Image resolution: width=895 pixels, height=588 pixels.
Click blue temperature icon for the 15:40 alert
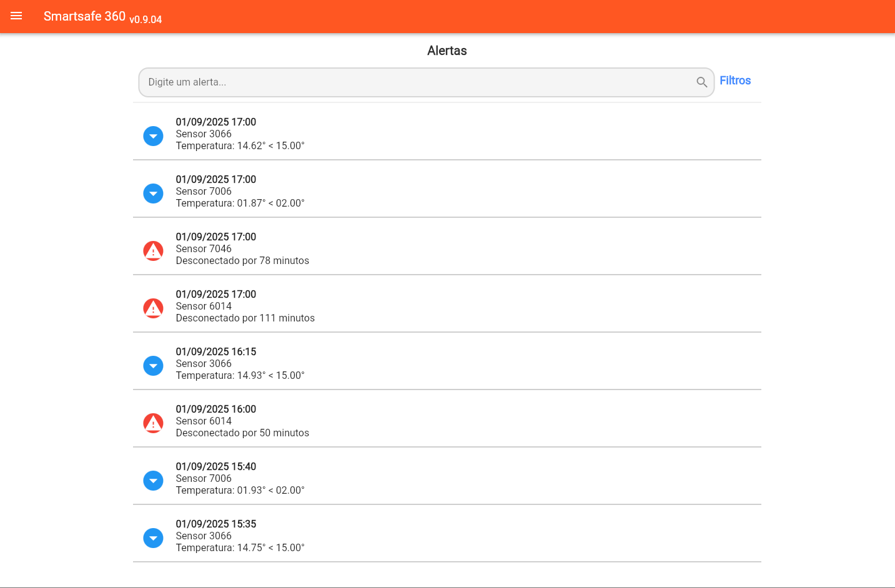click(153, 481)
